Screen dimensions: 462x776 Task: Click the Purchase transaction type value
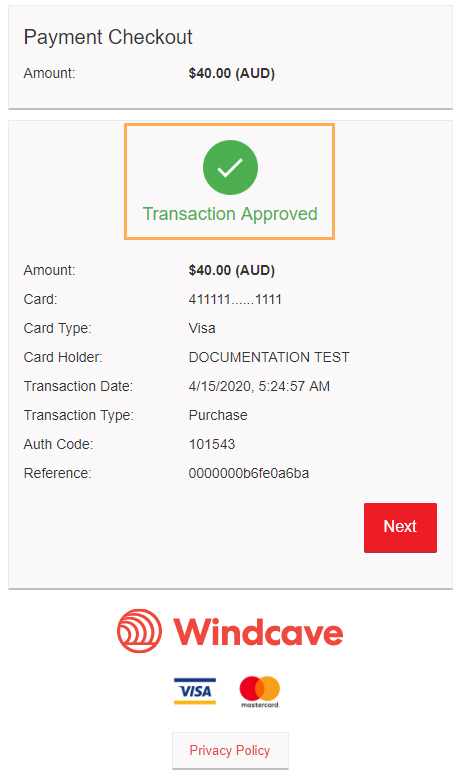[218, 415]
